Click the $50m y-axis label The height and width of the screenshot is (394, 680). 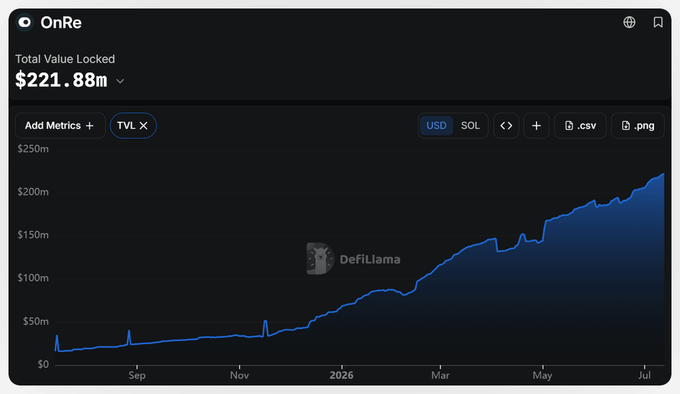pyautogui.click(x=36, y=322)
